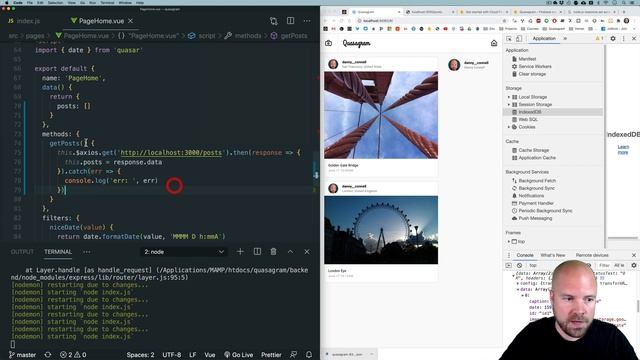Expand Cookies tree arrow
Viewport: 640px width, 360px height.
509,127
